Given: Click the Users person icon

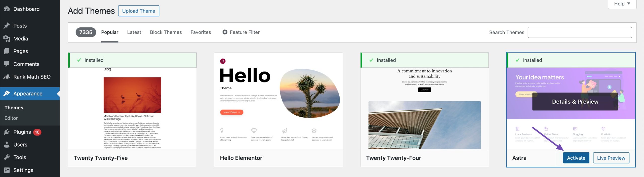Looking at the screenshot, I should pos(7,145).
